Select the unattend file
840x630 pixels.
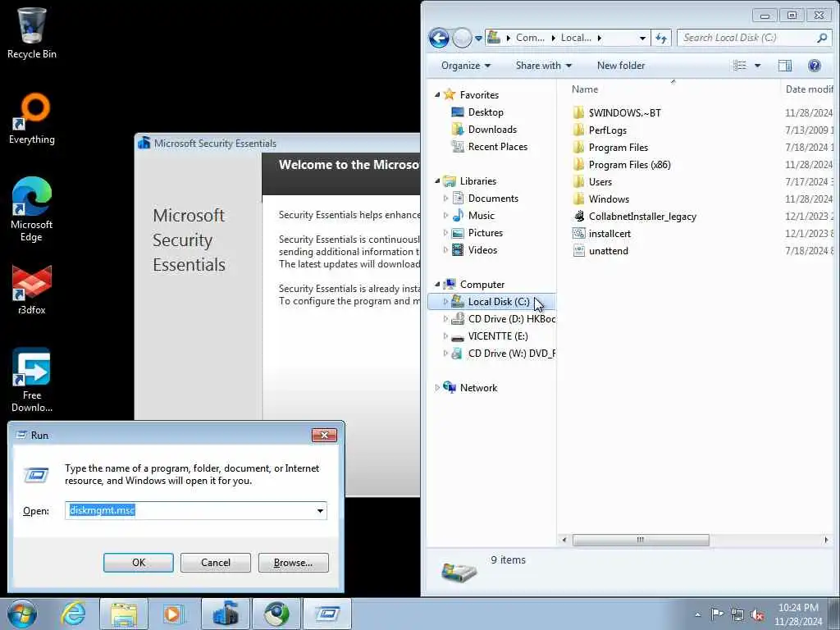[x=608, y=251]
